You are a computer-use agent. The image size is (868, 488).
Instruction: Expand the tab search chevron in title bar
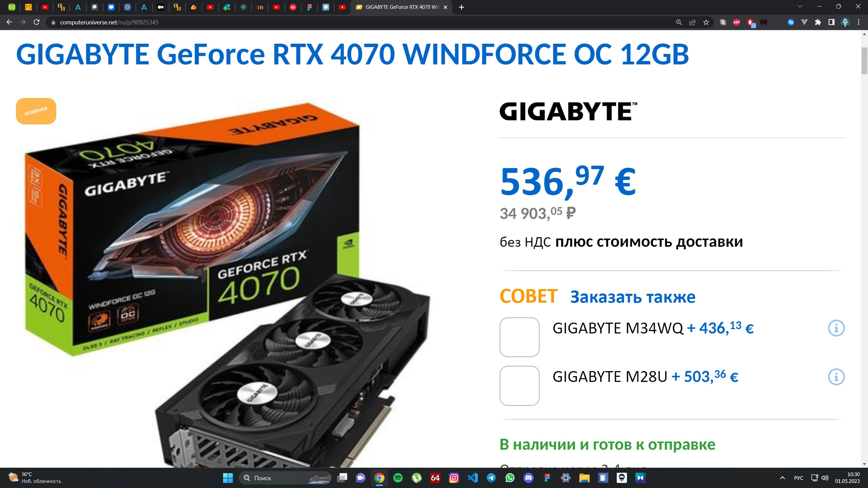pyautogui.click(x=800, y=6)
